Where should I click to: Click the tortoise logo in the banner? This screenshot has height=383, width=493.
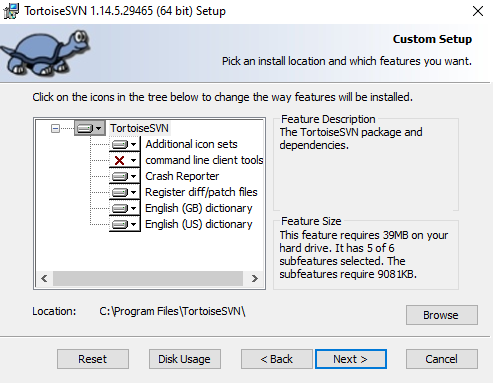pos(46,53)
